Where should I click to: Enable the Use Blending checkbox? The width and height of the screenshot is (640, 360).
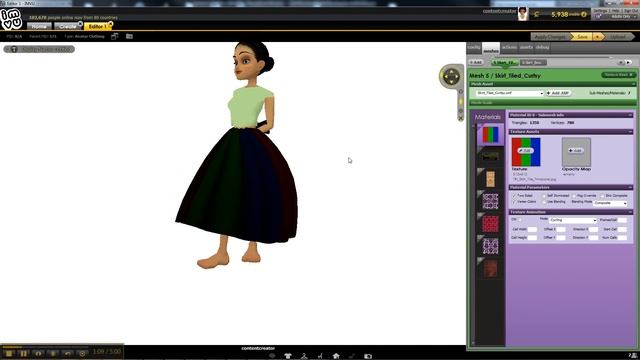pos(544,202)
